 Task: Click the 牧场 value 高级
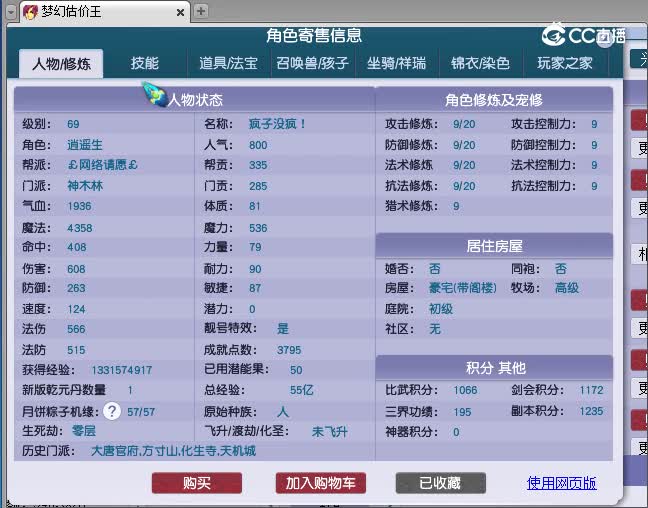[567, 288]
